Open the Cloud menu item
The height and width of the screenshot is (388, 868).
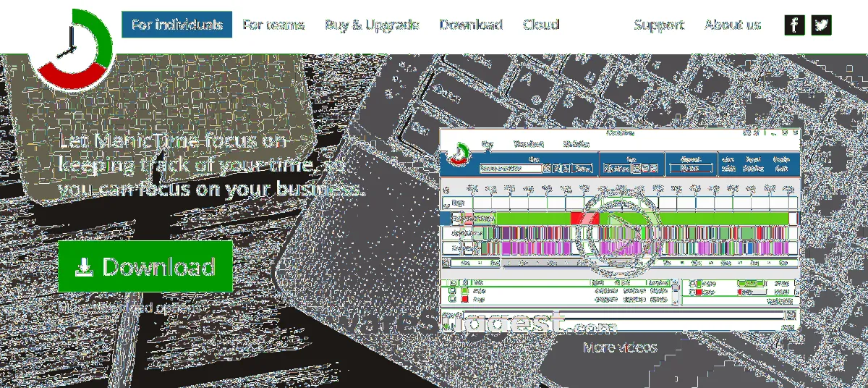coord(541,25)
